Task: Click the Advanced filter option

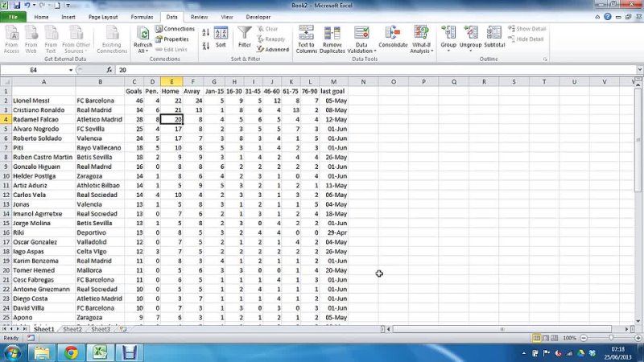Action: click(x=273, y=49)
